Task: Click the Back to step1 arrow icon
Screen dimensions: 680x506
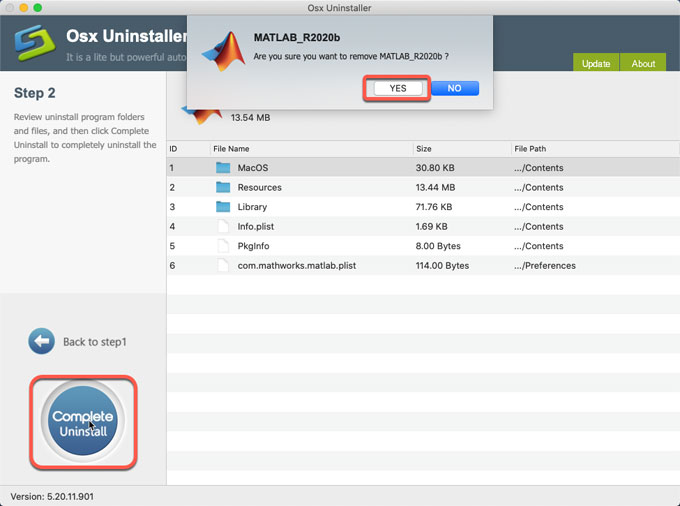Action: tap(42, 341)
